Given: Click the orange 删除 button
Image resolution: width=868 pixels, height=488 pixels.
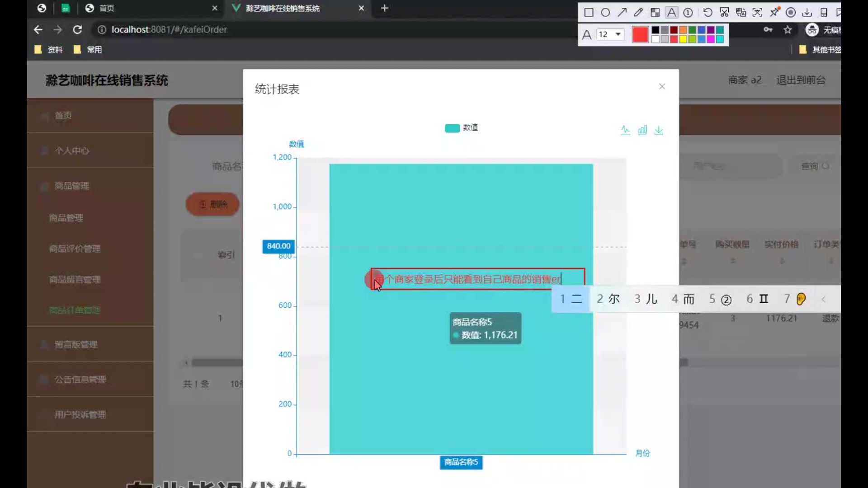Looking at the screenshot, I should (212, 205).
